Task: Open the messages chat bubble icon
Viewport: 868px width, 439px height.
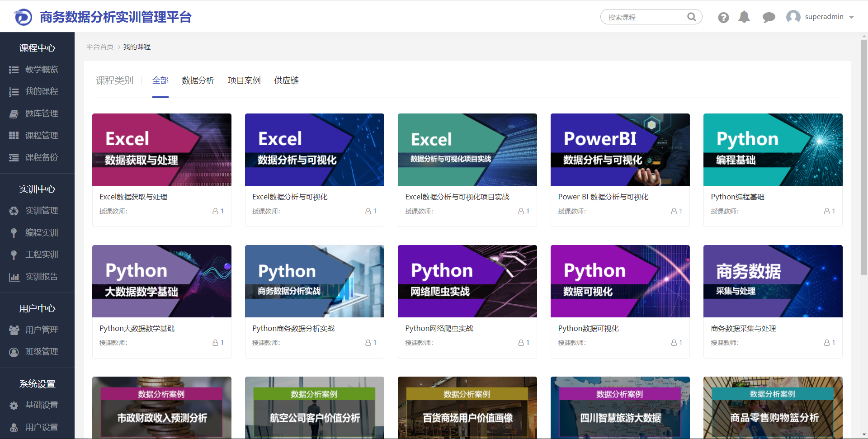Action: click(769, 18)
